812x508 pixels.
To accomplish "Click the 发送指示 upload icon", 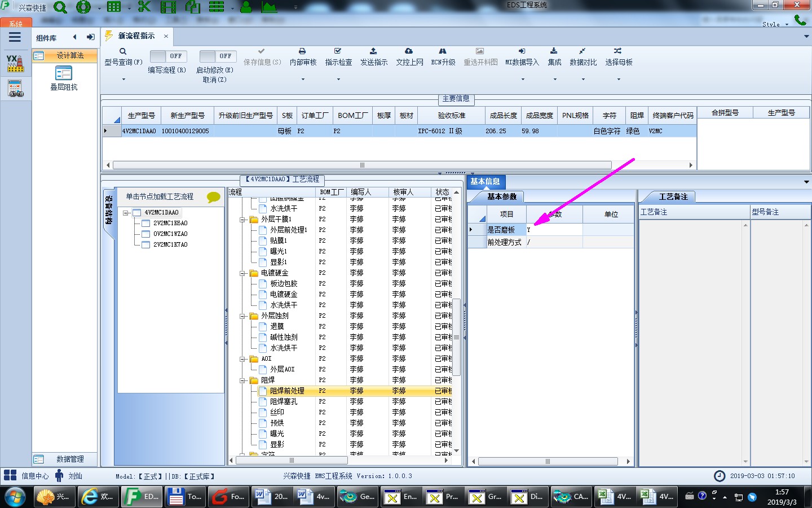I will [373, 51].
